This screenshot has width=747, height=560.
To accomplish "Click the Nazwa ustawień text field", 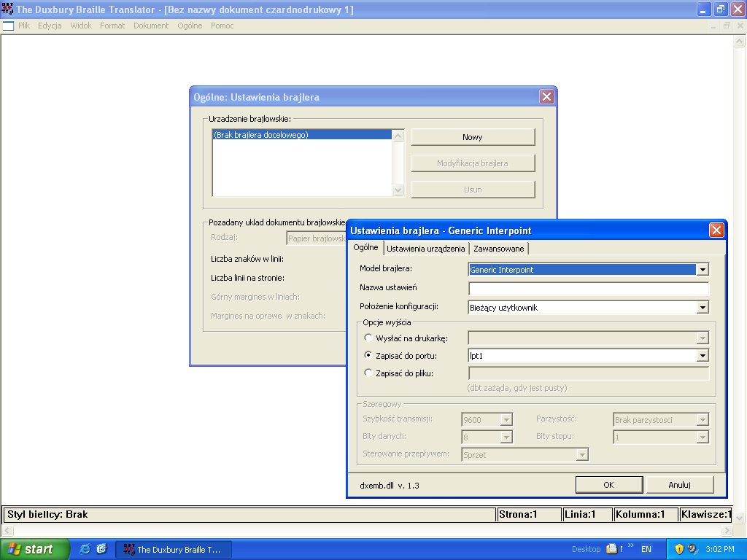I will pos(589,288).
